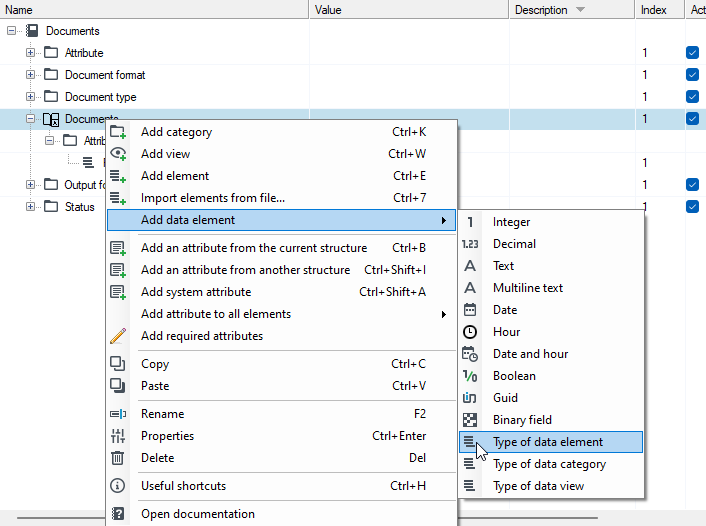
Task: Uncheck the Document type row checkbox
Action: point(692,97)
